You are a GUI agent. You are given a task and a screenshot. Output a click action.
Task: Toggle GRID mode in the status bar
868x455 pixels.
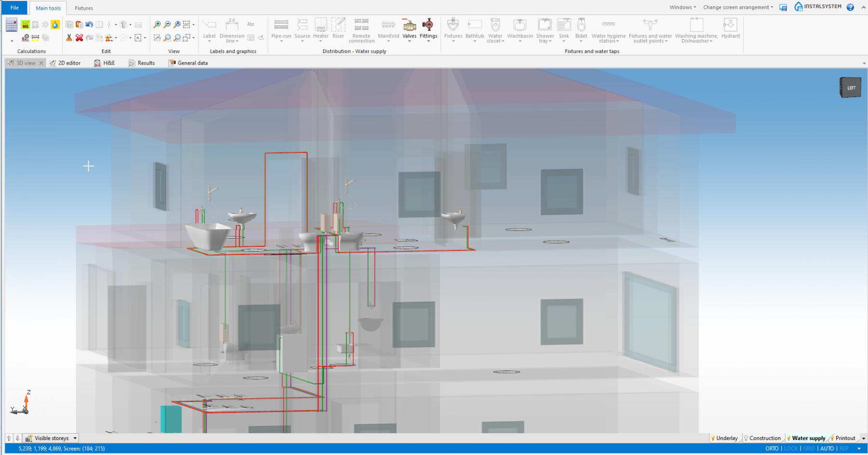(808, 448)
